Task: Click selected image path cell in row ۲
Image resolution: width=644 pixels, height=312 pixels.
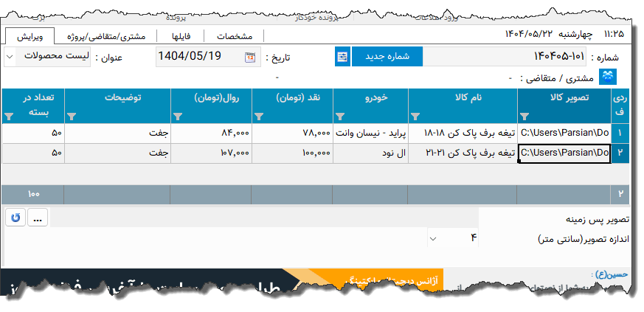Action: 565,153
